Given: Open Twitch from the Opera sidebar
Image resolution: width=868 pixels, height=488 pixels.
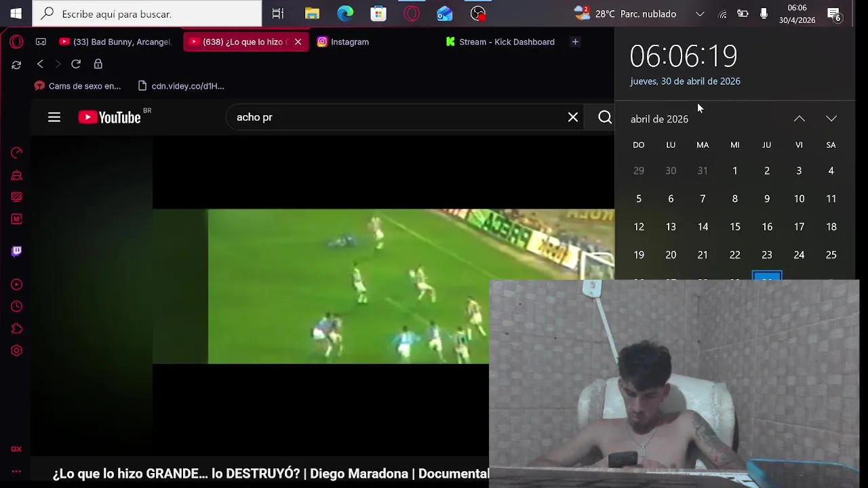Looking at the screenshot, I should point(16,251).
